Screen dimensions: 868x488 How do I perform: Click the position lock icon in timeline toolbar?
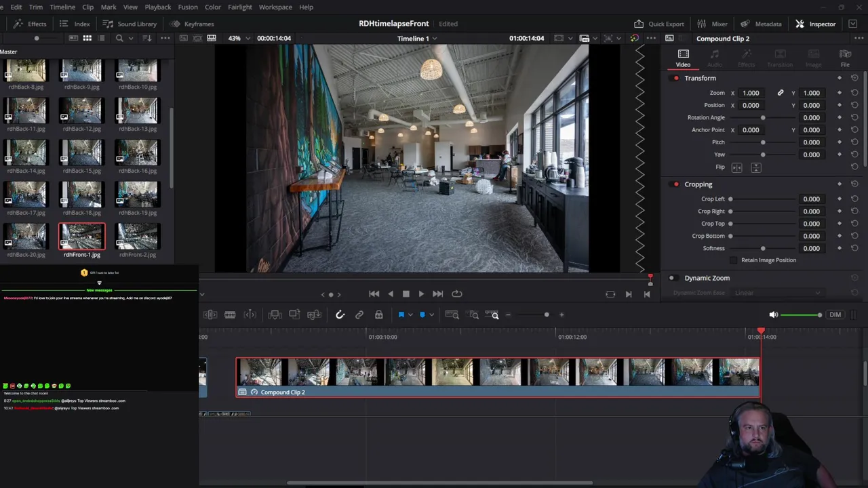click(x=379, y=314)
